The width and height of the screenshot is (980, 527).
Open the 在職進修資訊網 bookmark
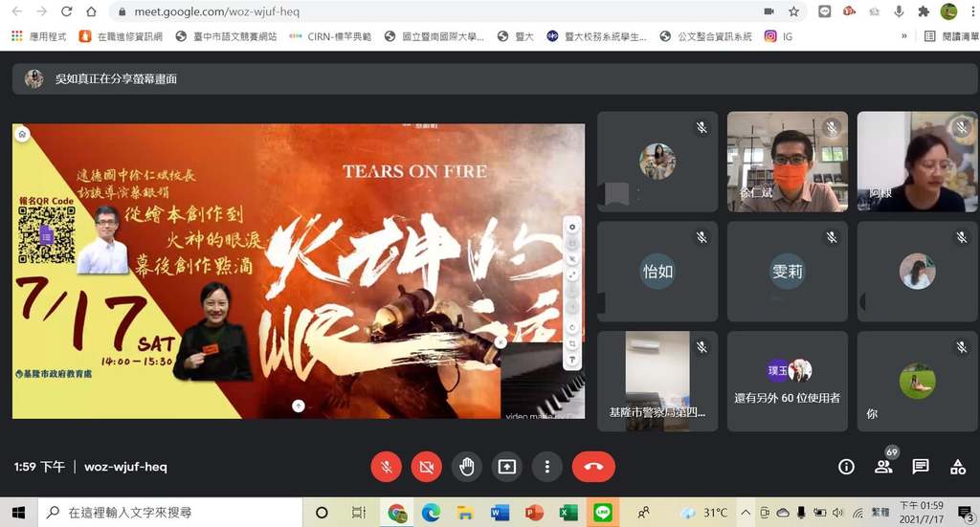point(121,36)
